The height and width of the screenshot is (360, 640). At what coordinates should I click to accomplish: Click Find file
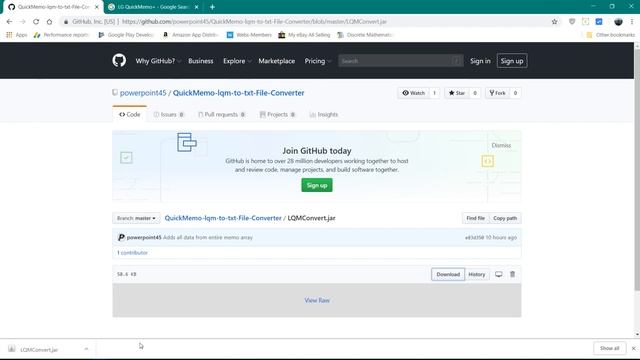click(476, 218)
